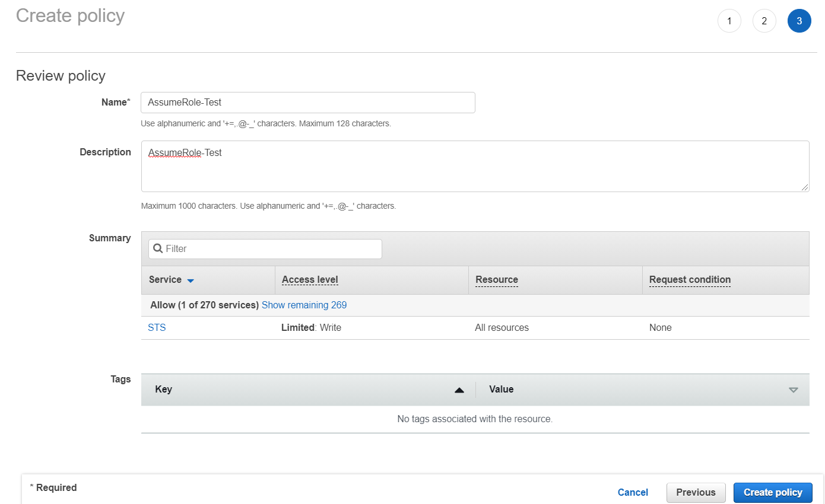
Task: Click the 'Create policy' page title
Action: click(70, 15)
